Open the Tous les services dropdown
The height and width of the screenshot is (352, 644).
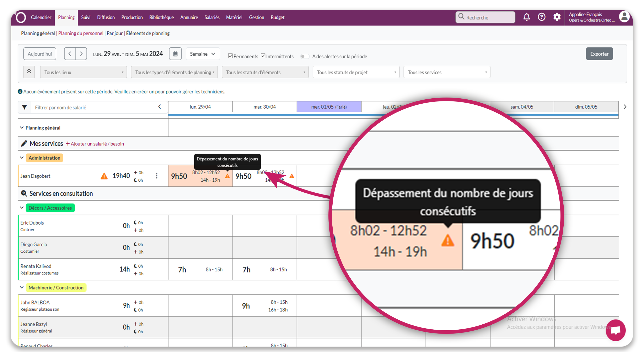pos(447,72)
